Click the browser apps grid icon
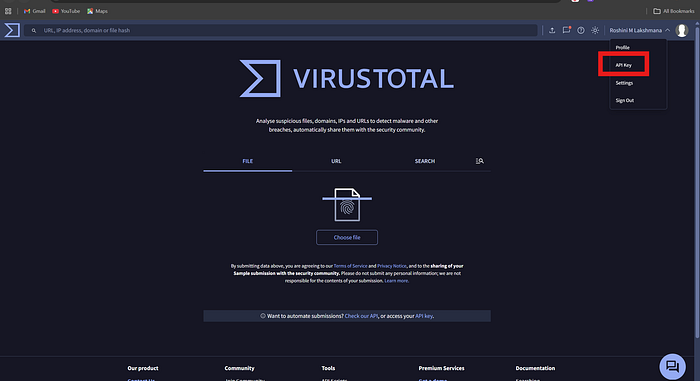Image resolution: width=700 pixels, height=381 pixels. [8, 11]
